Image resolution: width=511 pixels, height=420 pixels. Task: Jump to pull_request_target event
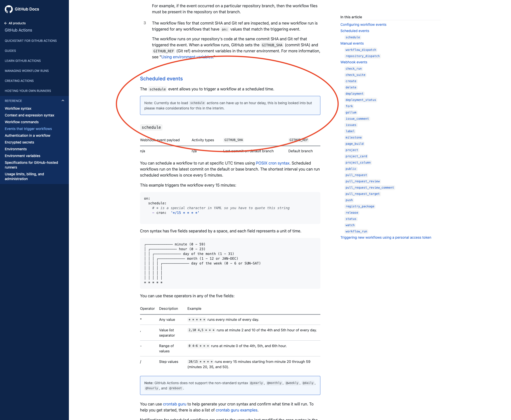coord(362,194)
